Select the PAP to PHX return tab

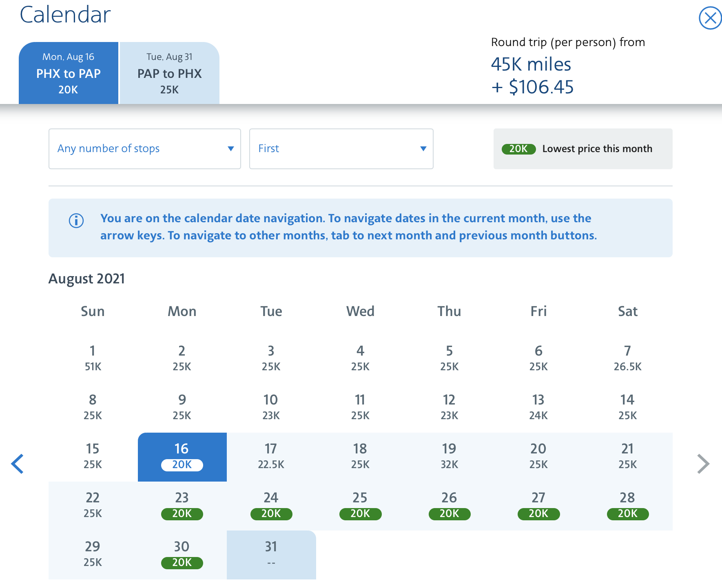(169, 73)
